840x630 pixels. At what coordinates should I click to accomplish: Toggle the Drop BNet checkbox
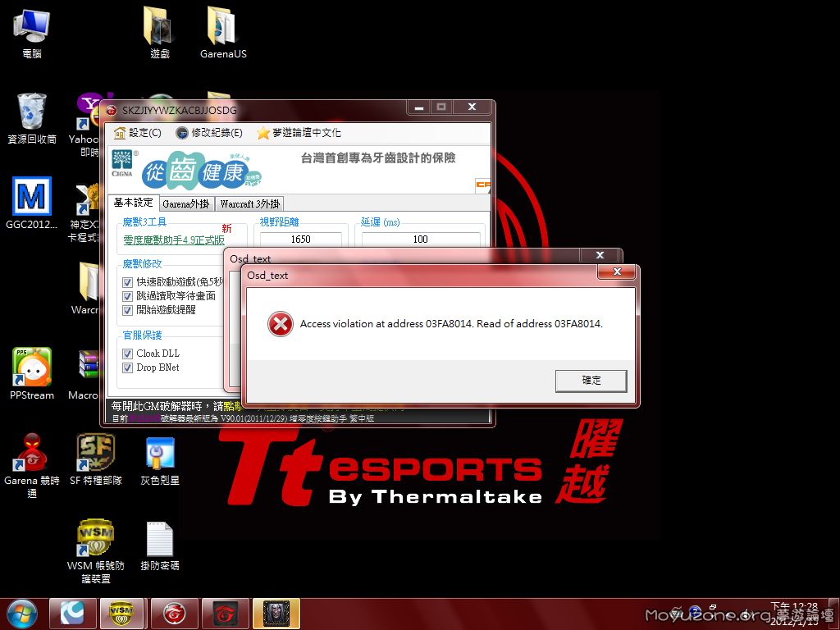pyautogui.click(x=127, y=367)
